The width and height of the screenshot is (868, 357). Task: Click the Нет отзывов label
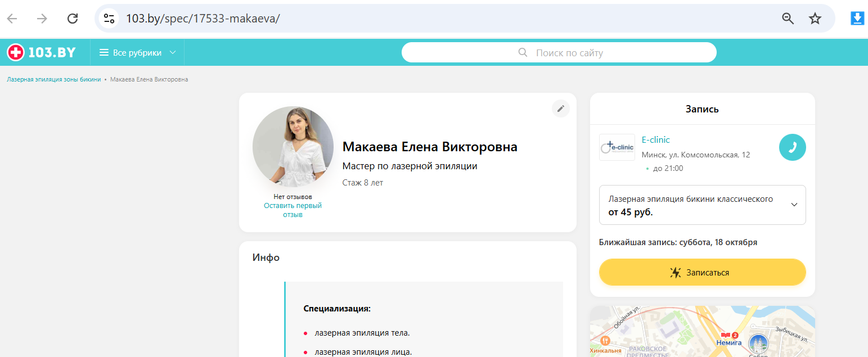pyautogui.click(x=293, y=197)
